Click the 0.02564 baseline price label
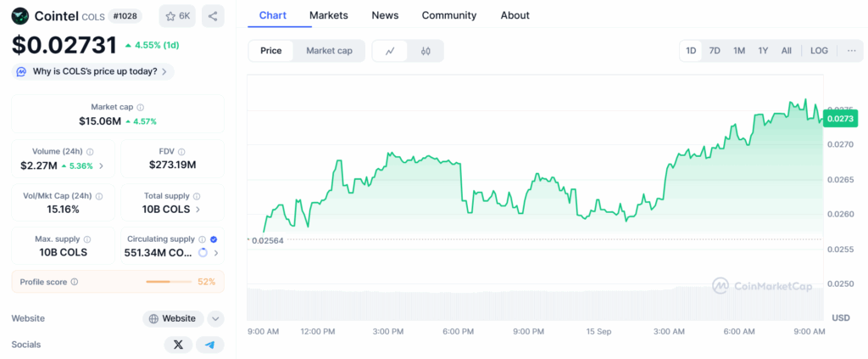This screenshot has height=359, width=868. pyautogui.click(x=267, y=240)
